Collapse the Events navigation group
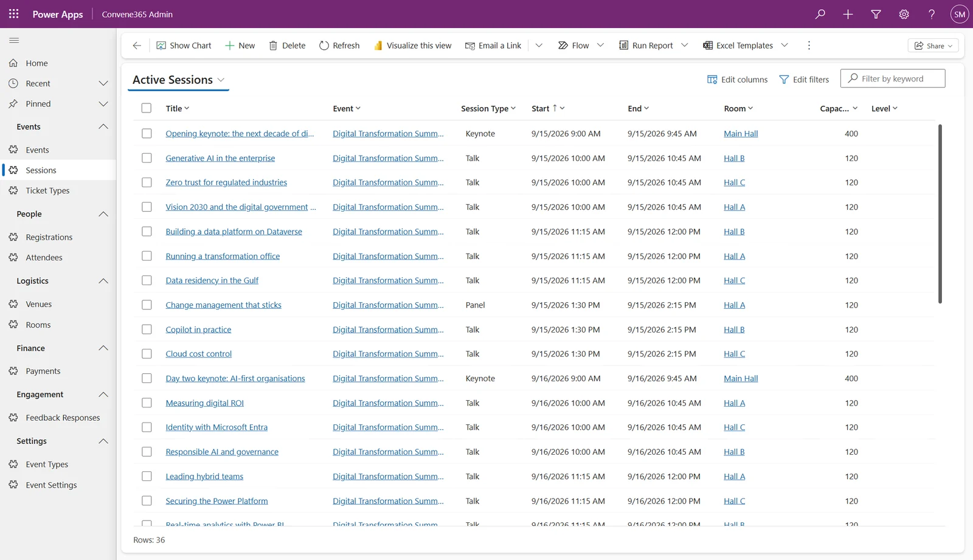 click(103, 126)
